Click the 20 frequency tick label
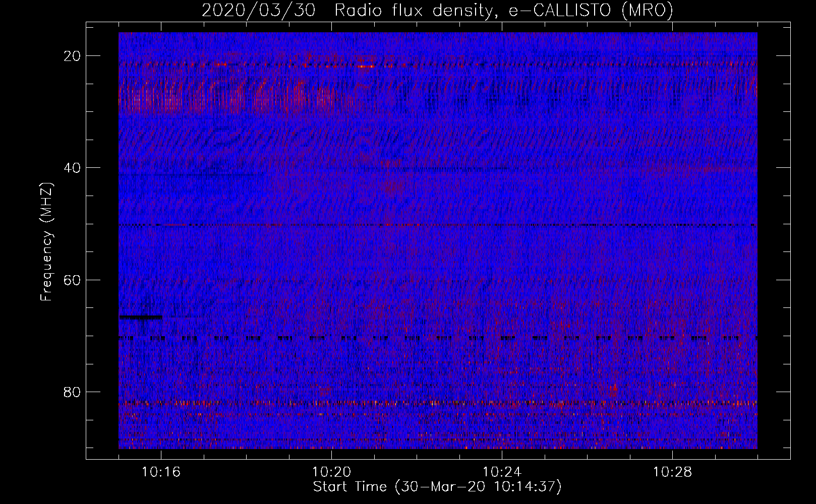This screenshot has height=504, width=816. [x=73, y=56]
